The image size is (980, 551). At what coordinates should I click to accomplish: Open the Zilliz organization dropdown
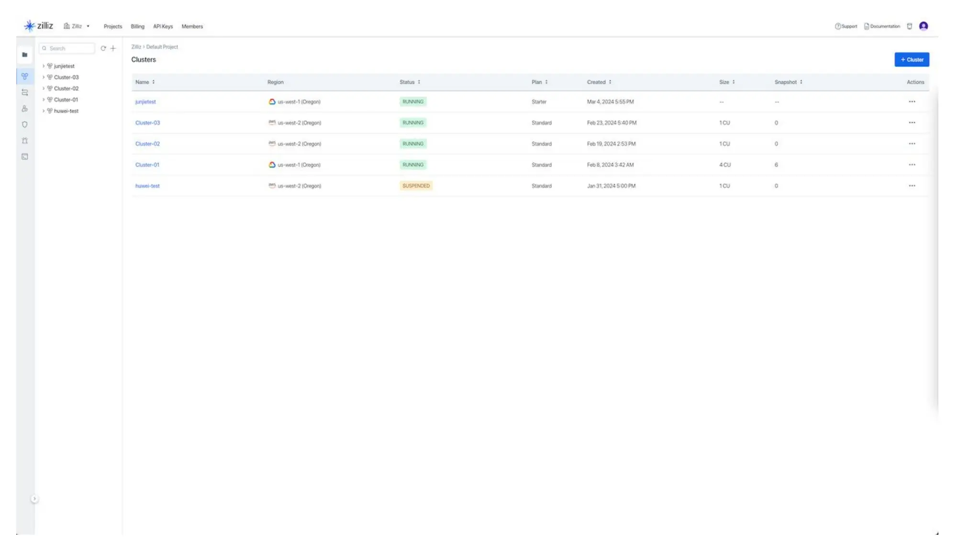[x=77, y=26]
